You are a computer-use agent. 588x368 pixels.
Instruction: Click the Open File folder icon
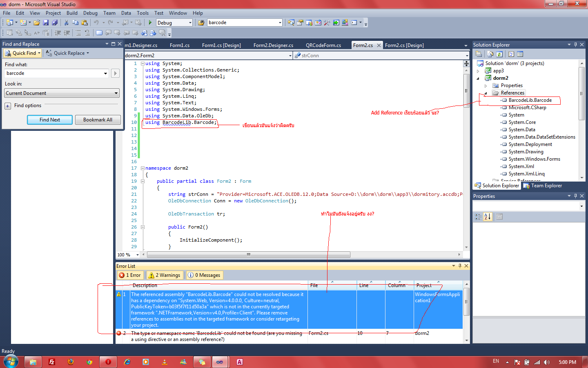point(37,22)
